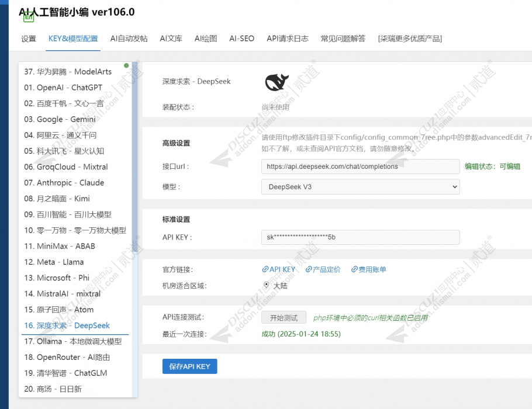Click the green En badge icon
Viewport: 532px width, 409px height.
(29, 18)
